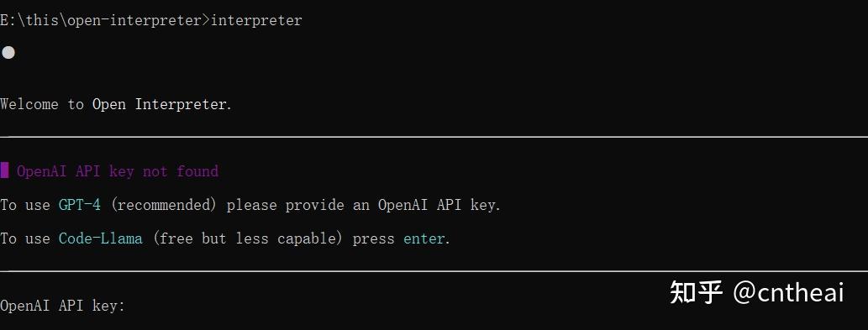The image size is (868, 330).
Task: Open the @cntheai watermark handle
Action: (788, 292)
